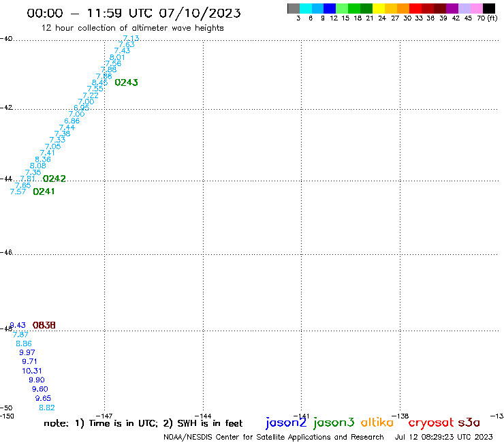Click the -147 longitude axis label

click(104, 416)
